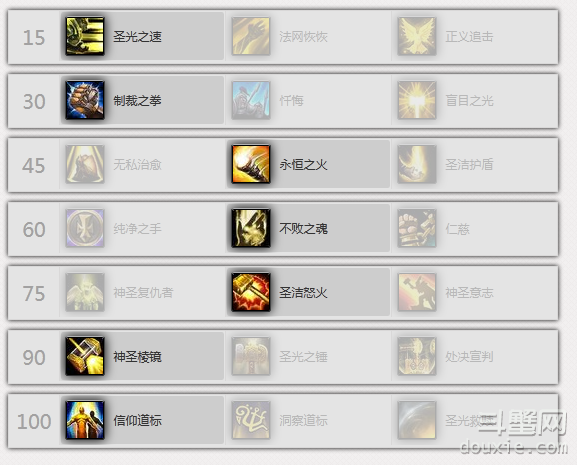The width and height of the screenshot is (577, 465).
Task: Click the 制裁之拳 fist icon
Action: [x=85, y=100]
